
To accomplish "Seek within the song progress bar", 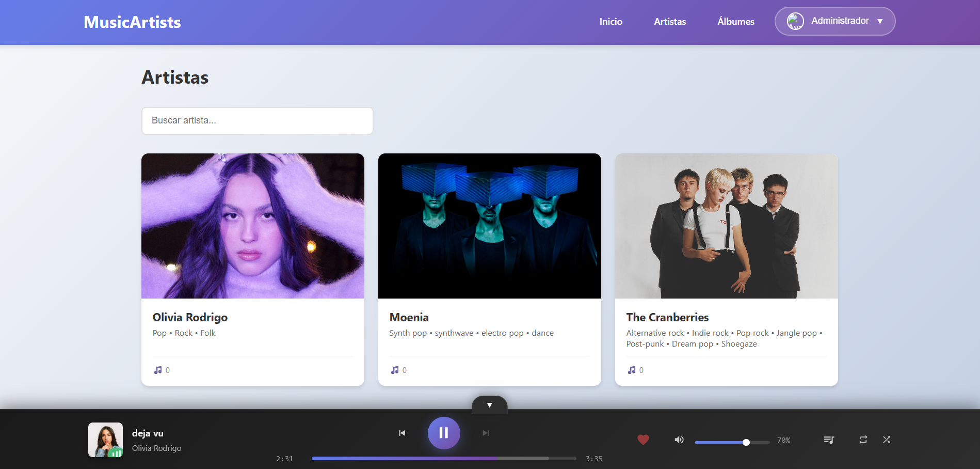I will (x=444, y=458).
